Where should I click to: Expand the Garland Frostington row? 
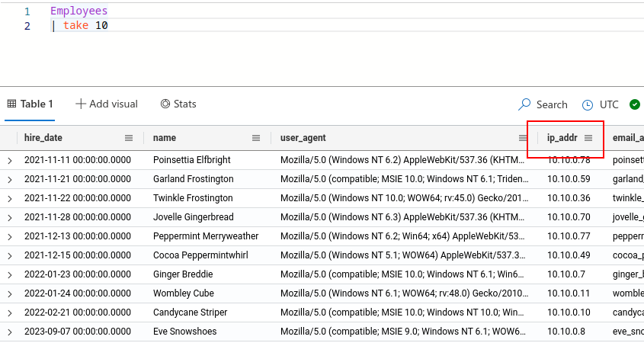click(10, 180)
